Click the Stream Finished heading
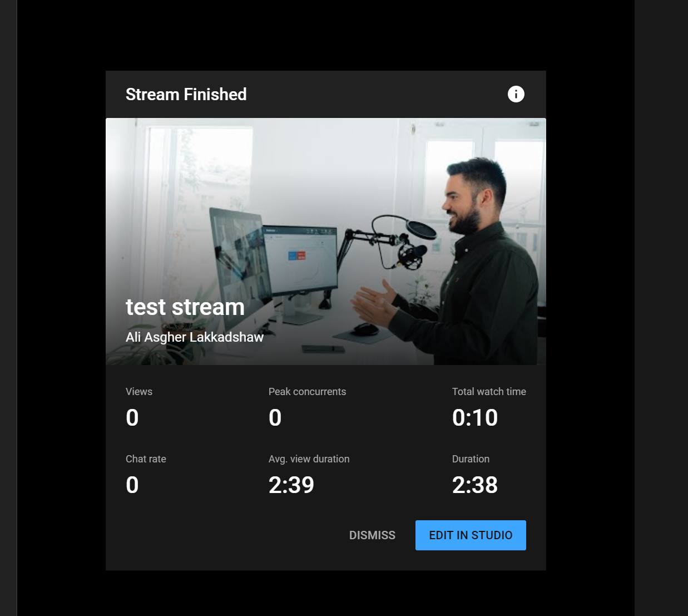 pos(186,95)
